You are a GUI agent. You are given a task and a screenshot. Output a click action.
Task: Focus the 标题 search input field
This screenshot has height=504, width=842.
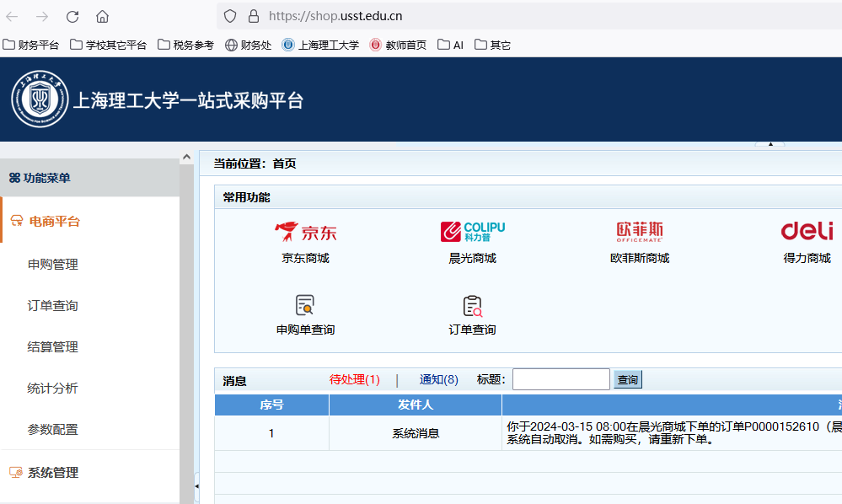pyautogui.click(x=560, y=379)
